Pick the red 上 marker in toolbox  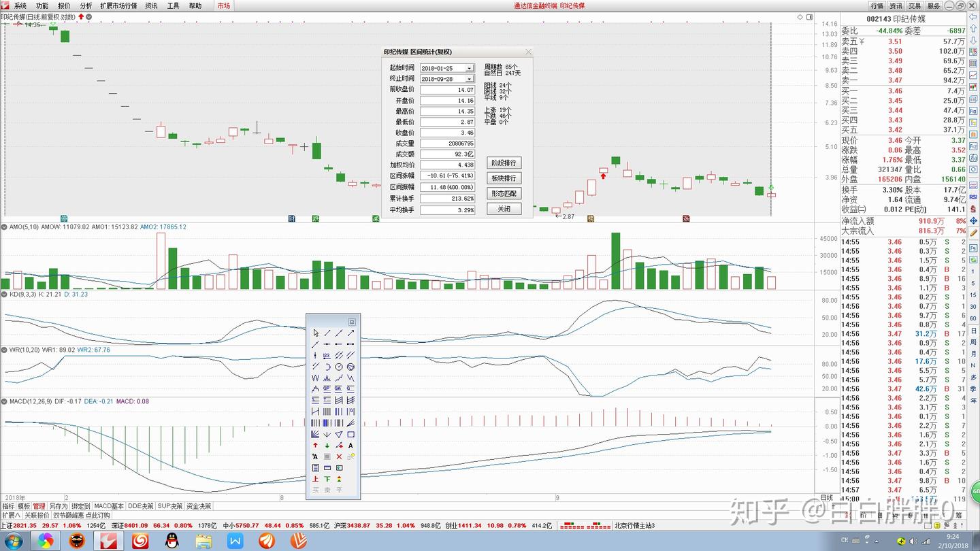[316, 479]
